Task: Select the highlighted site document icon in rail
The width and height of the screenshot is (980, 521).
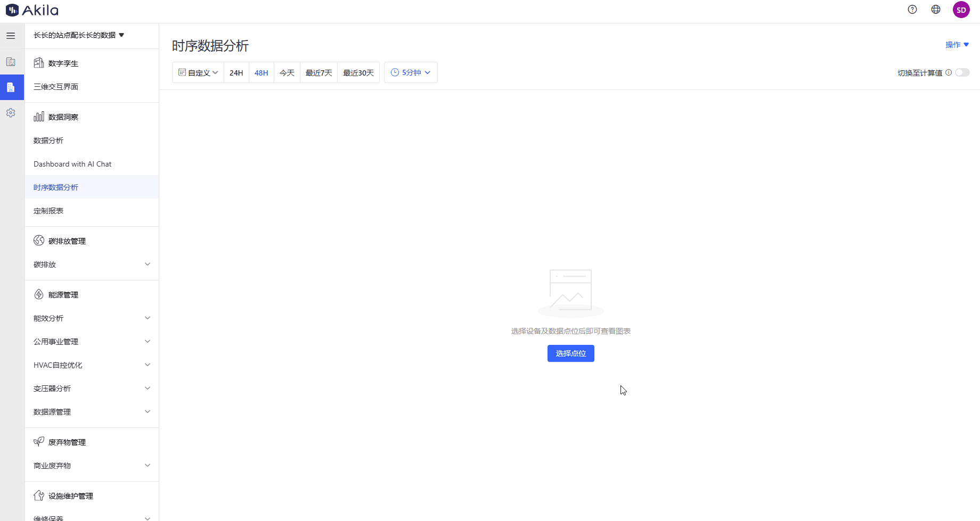Action: pos(11,87)
